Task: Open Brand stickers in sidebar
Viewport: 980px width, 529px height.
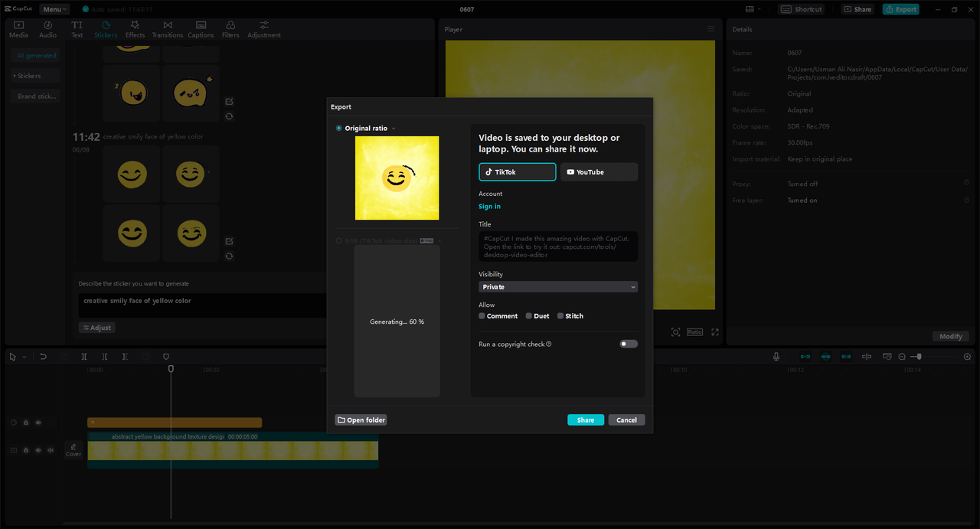Action: point(37,96)
